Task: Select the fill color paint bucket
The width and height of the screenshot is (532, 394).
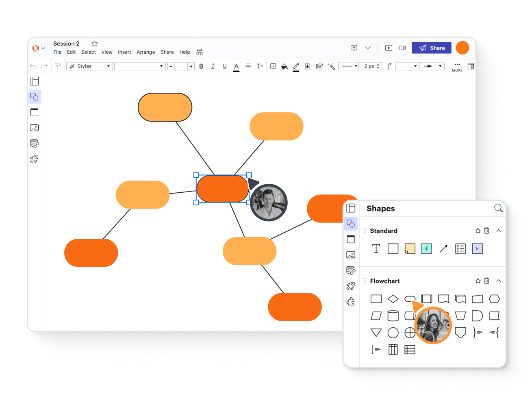Action: [x=284, y=66]
